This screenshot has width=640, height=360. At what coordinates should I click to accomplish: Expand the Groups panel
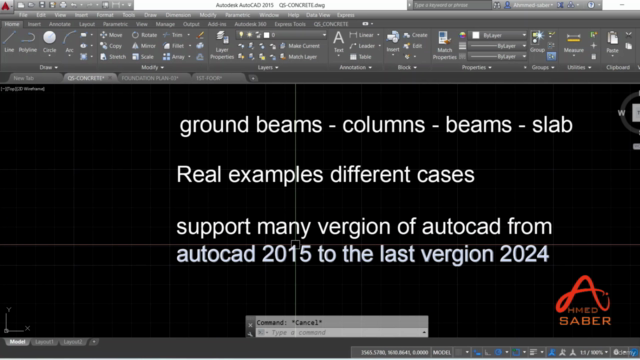pos(543,67)
